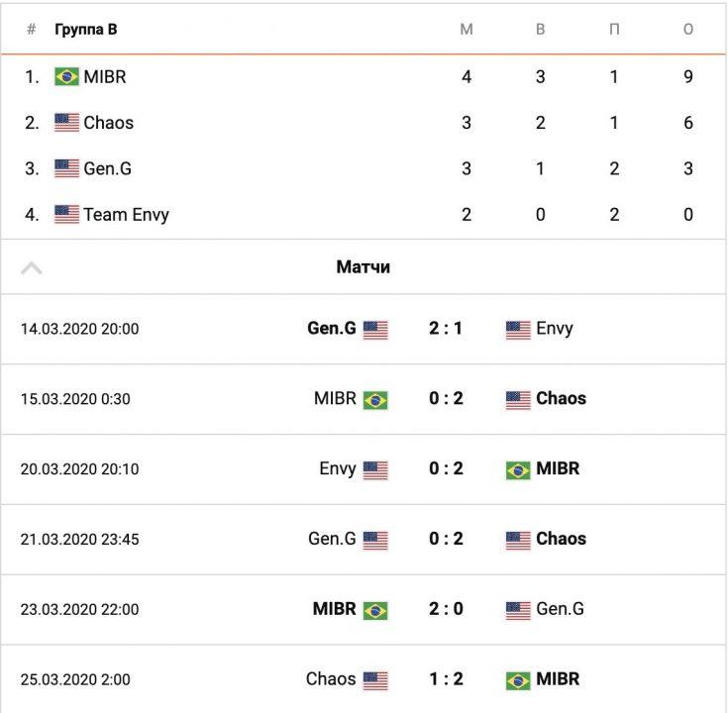Open the MIBR team in standings table
Viewport: 728px width, 713px height.
click(105, 77)
